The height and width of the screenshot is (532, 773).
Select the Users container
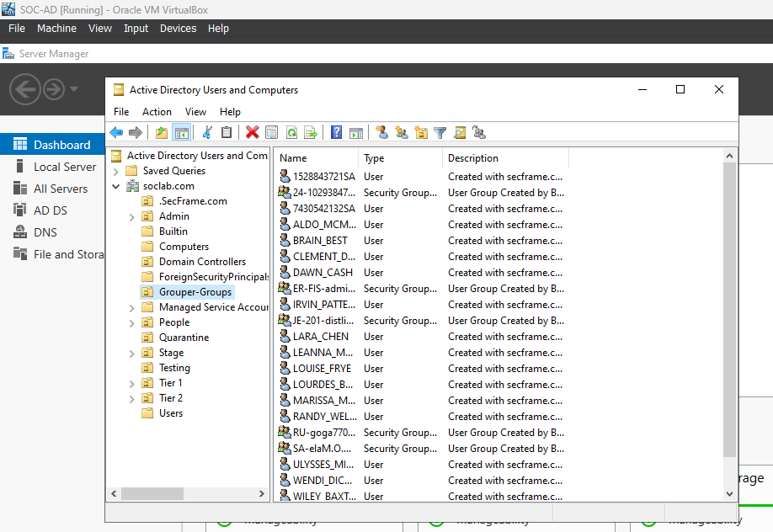click(x=171, y=413)
